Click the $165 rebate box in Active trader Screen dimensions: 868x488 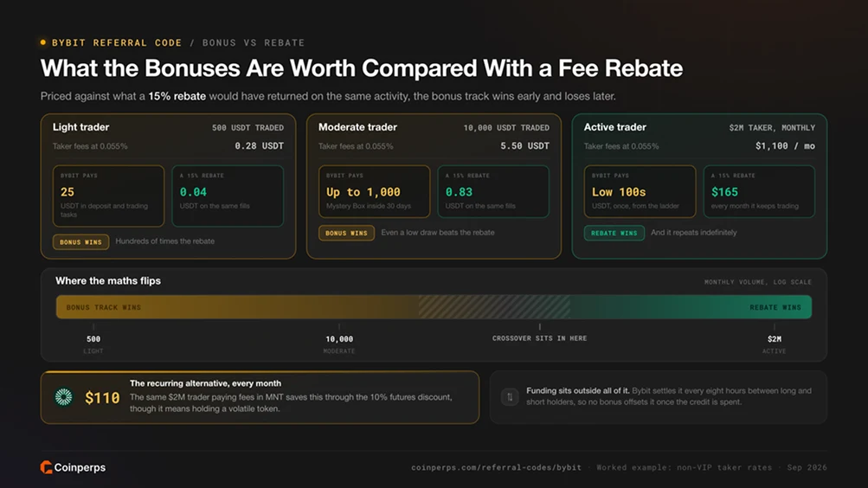pos(759,191)
